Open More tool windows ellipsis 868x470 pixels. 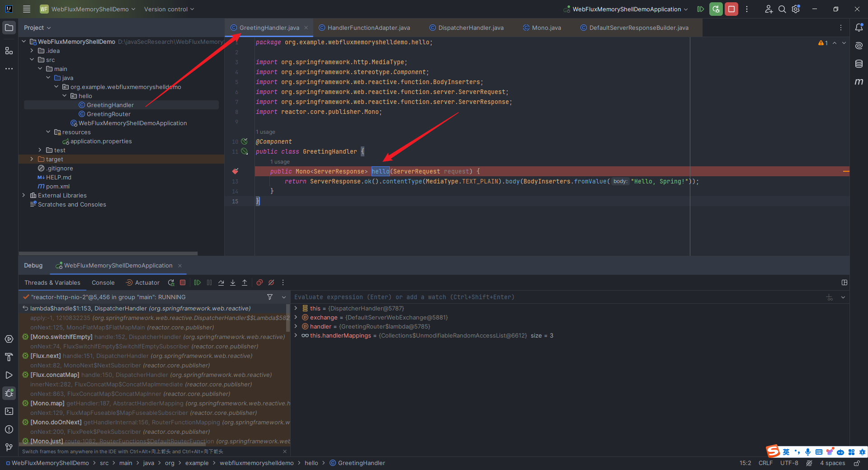9,69
